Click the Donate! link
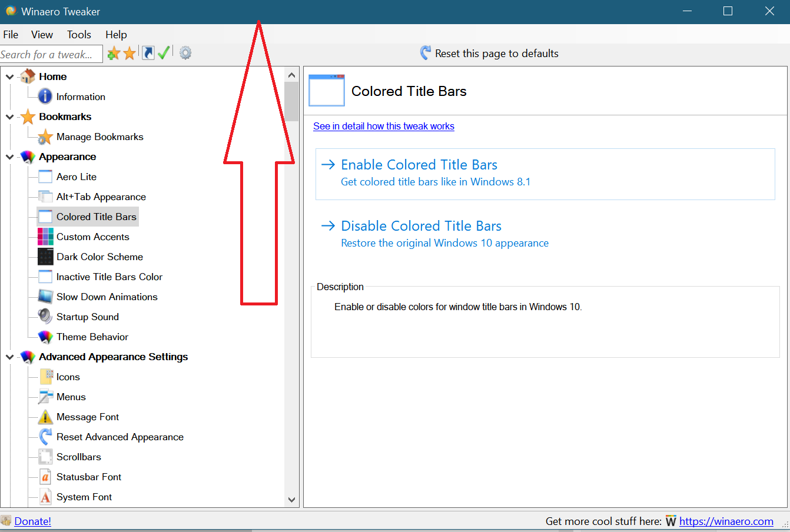The width and height of the screenshot is (790, 532). point(32,521)
